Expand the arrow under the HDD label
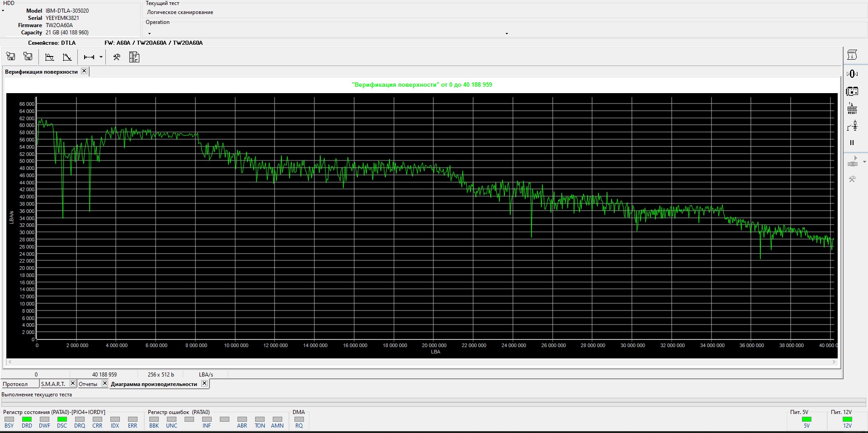The width and height of the screenshot is (868, 433). click(x=3, y=10)
